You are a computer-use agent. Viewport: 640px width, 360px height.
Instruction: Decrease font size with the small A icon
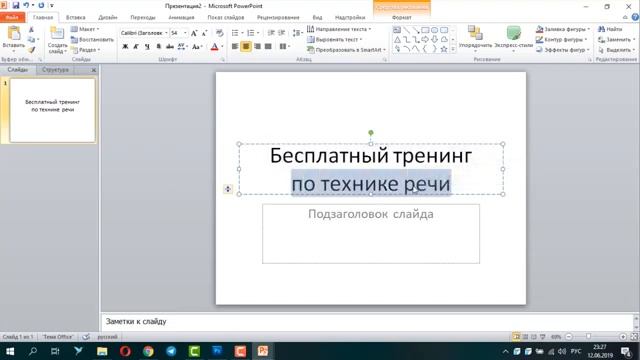tap(204, 33)
